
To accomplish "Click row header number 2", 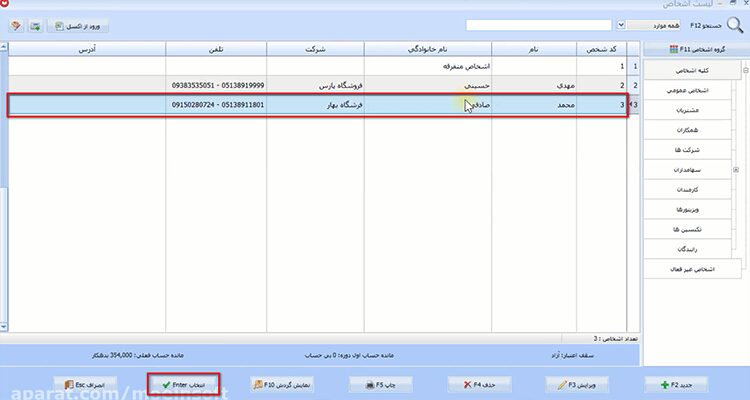I will 635,86.
